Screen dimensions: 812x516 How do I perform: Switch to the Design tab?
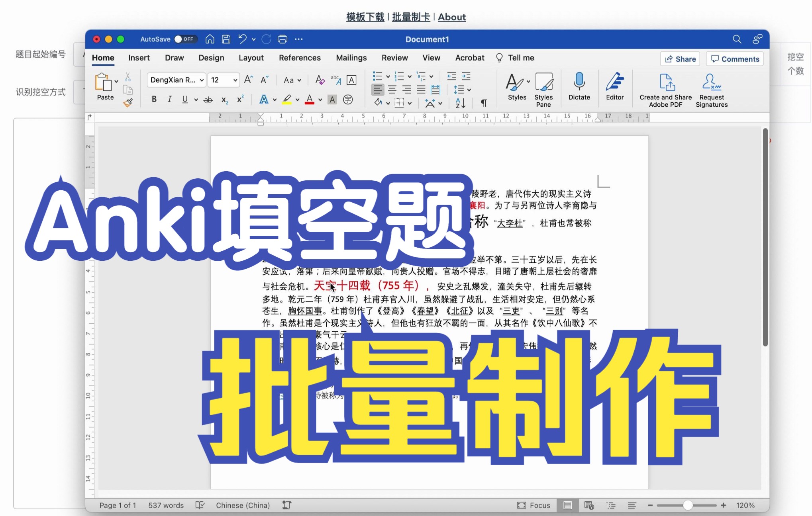[211, 58]
